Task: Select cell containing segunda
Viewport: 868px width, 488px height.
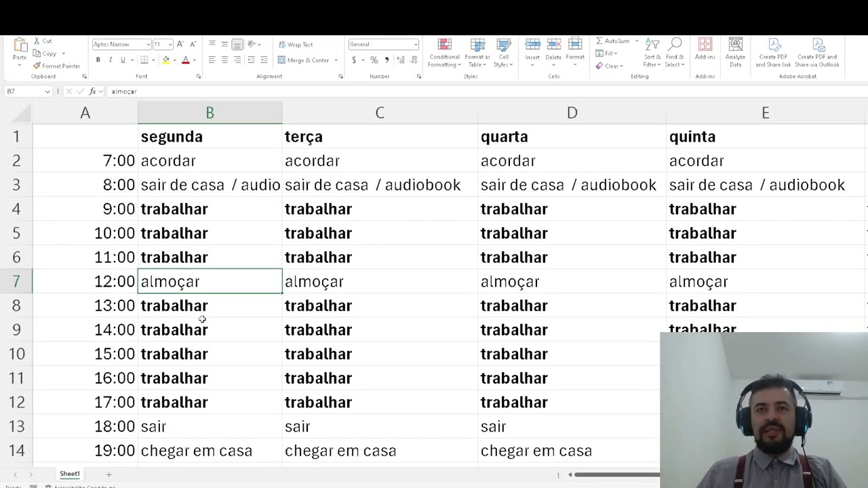Action: click(x=210, y=136)
